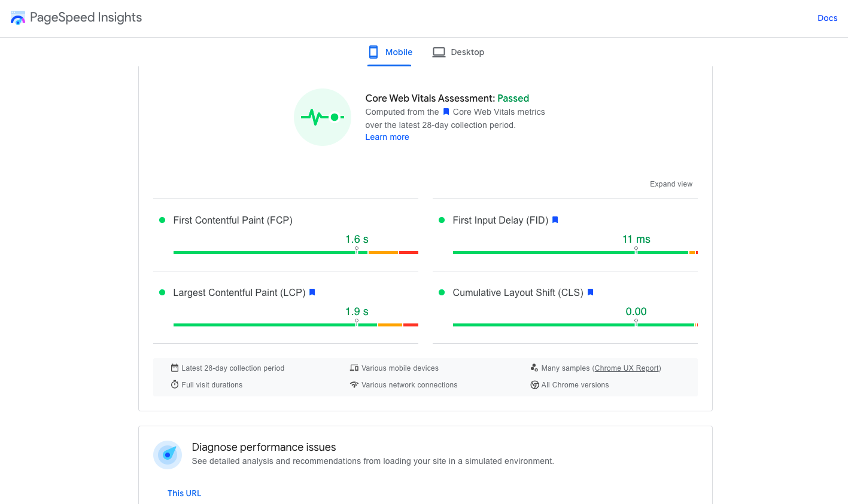Click the stopwatch icon for full visit durations

click(174, 384)
